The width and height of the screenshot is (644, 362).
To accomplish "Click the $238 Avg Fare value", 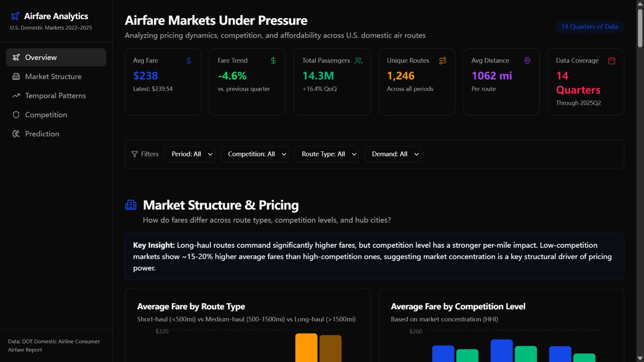I will [x=145, y=76].
